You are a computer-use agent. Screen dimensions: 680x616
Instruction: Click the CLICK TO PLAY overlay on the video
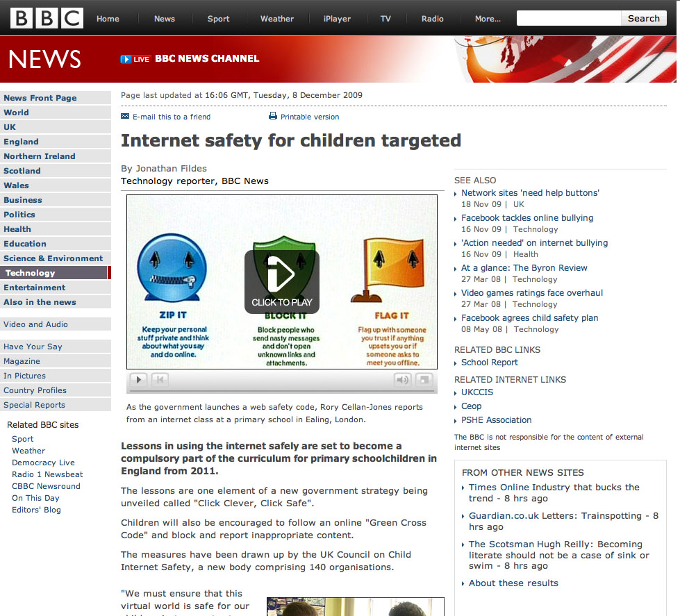281,281
